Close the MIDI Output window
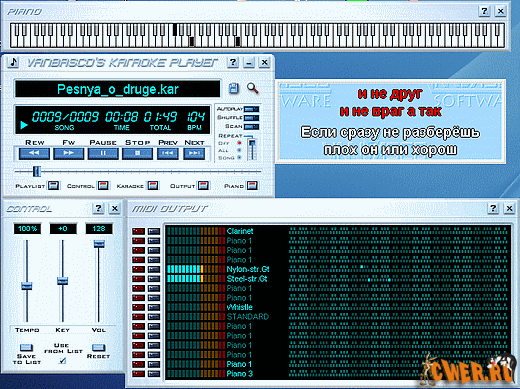Screen dimensions: 520x389 click(509, 208)
